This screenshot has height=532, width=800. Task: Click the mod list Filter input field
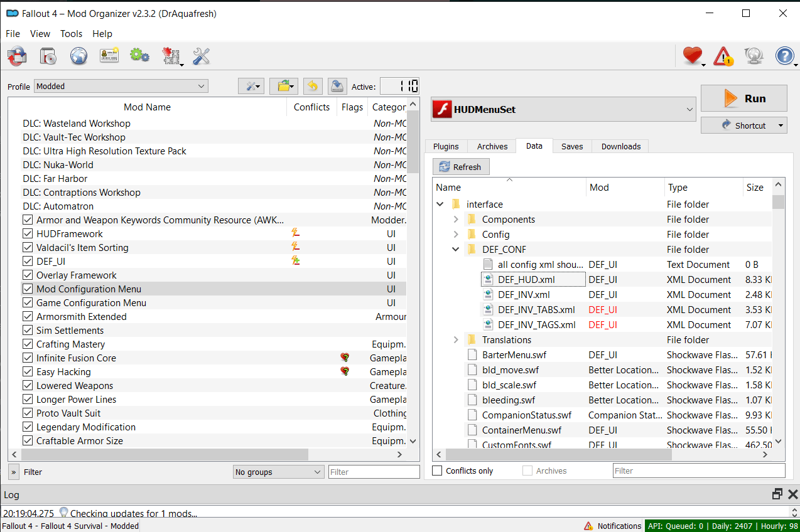(374, 472)
